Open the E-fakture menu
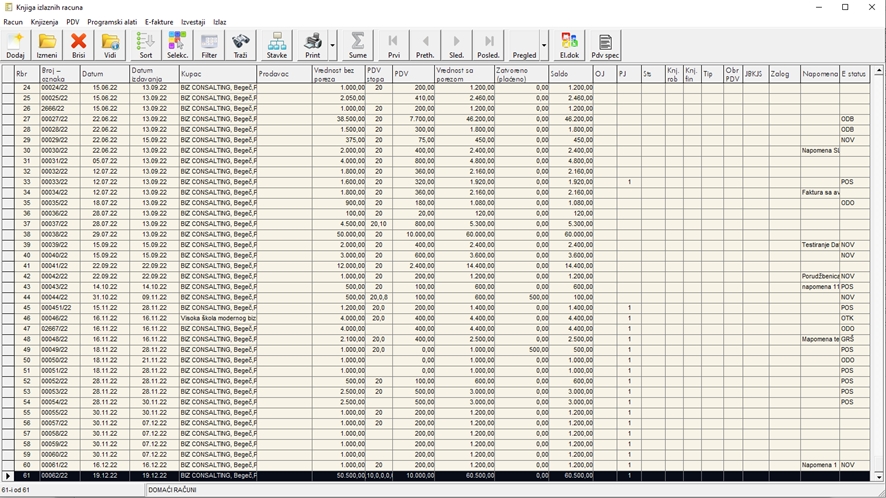This screenshot has height=498, width=886. tap(159, 21)
